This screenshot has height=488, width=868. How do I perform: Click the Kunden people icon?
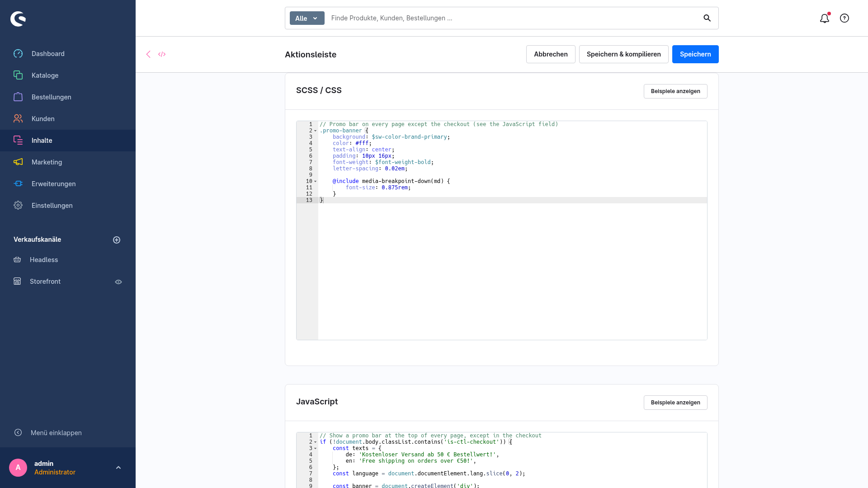click(18, 119)
